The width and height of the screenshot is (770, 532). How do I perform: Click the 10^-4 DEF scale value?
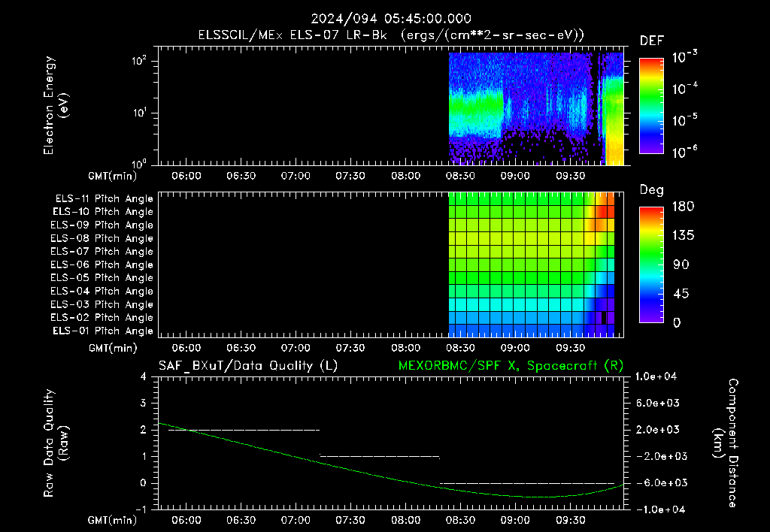[x=684, y=89]
